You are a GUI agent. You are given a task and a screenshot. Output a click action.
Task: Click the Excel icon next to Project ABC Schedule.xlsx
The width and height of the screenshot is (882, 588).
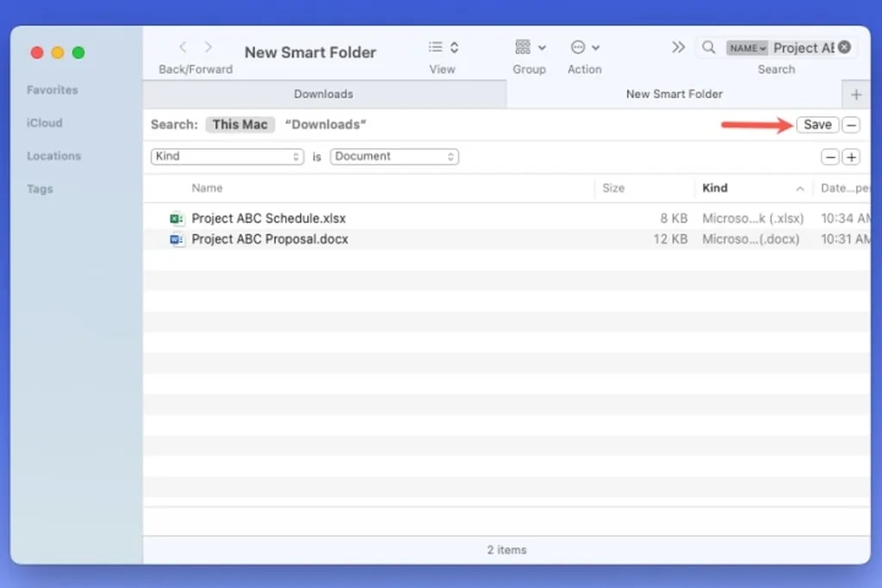coord(177,219)
